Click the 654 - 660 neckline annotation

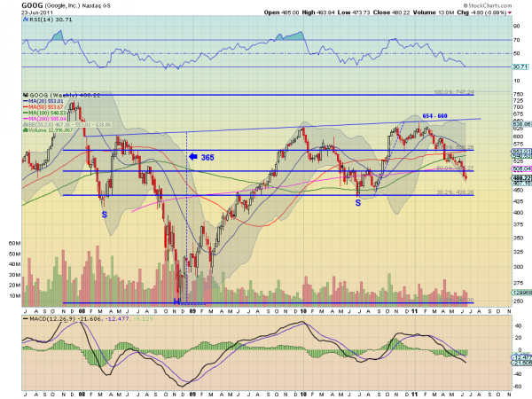[x=434, y=116]
